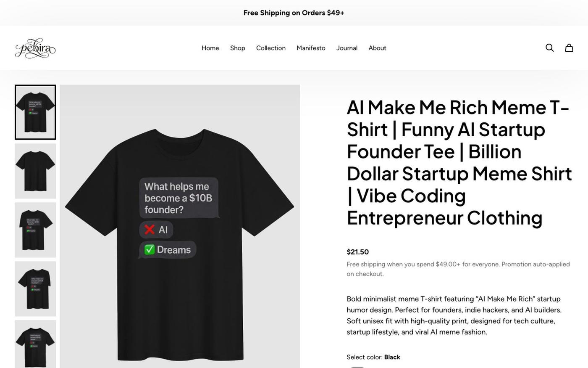The height and width of the screenshot is (368, 588).
Task: Open the Collection menu link
Action: [271, 48]
